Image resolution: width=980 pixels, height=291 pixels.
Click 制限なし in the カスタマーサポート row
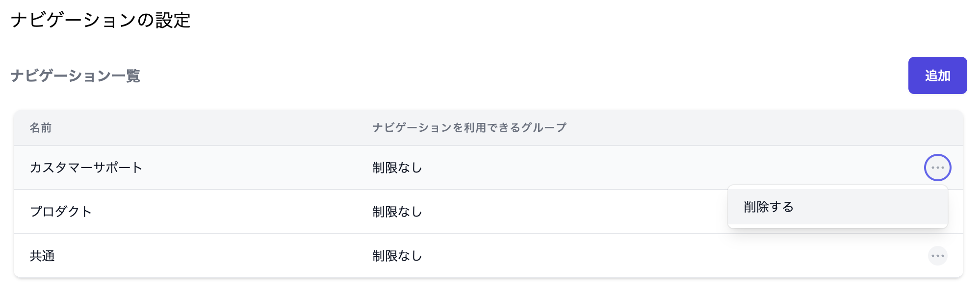(x=397, y=168)
